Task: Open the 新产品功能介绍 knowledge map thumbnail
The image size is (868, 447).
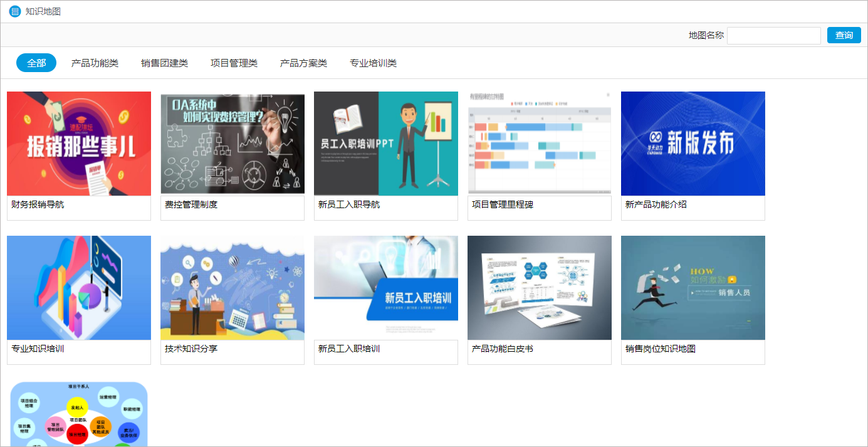Action: [693, 143]
